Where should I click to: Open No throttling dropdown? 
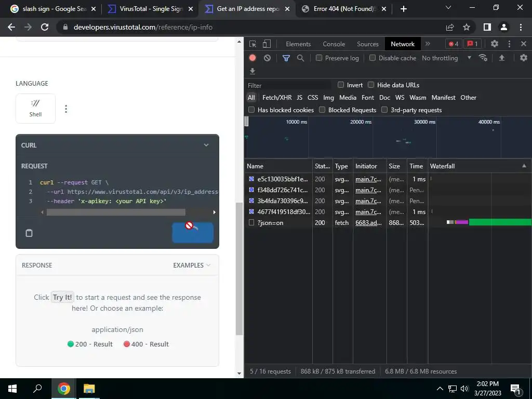pyautogui.click(x=446, y=58)
